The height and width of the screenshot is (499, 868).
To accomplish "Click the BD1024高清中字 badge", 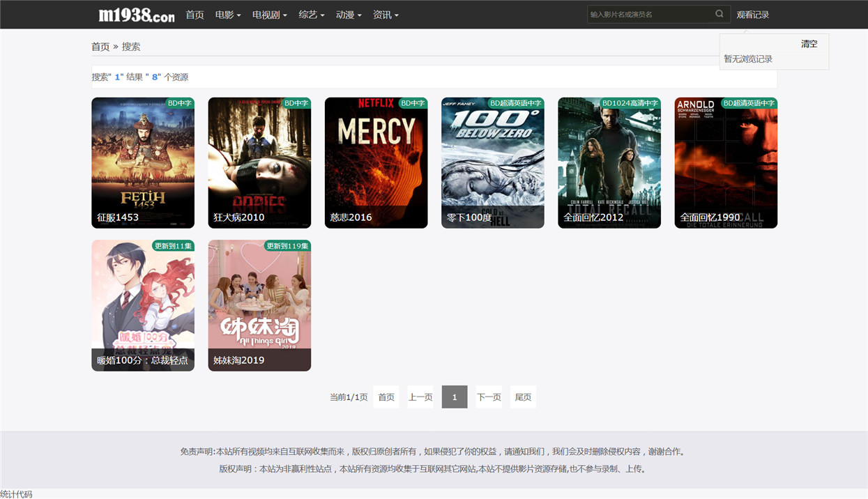I will [630, 103].
